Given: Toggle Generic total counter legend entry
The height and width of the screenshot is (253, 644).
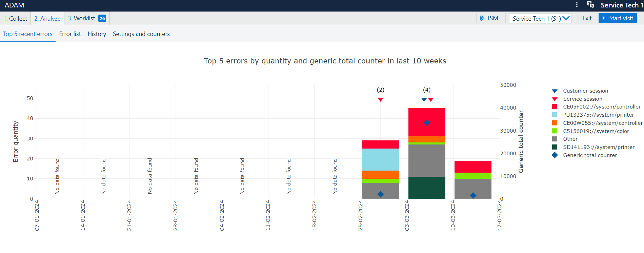Looking at the screenshot, I should click(x=590, y=155).
